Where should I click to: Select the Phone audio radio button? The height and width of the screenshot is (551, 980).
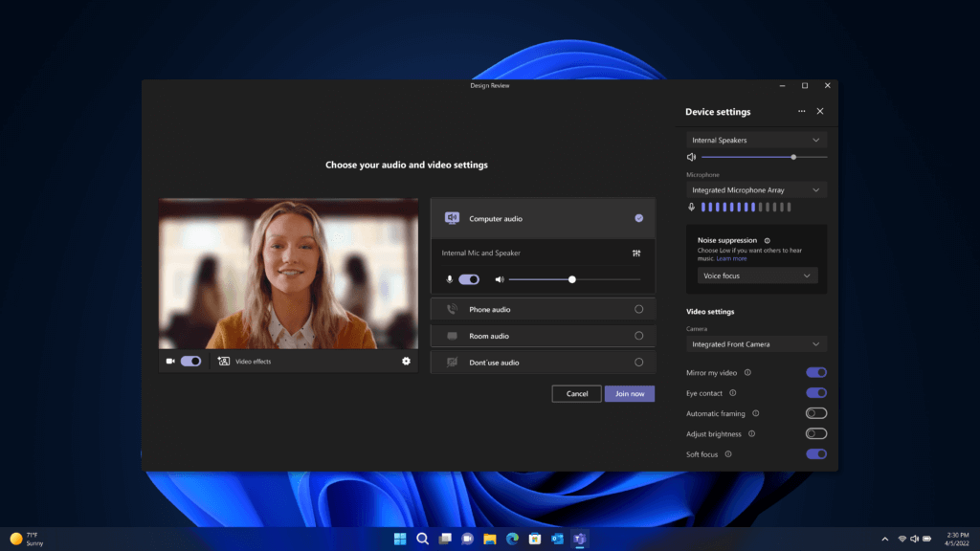pyautogui.click(x=639, y=309)
